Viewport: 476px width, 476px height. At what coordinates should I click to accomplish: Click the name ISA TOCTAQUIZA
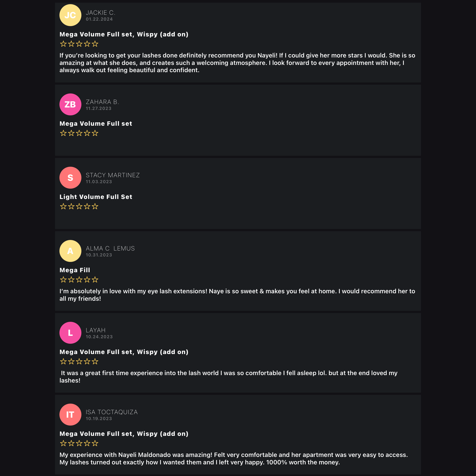[x=112, y=412]
